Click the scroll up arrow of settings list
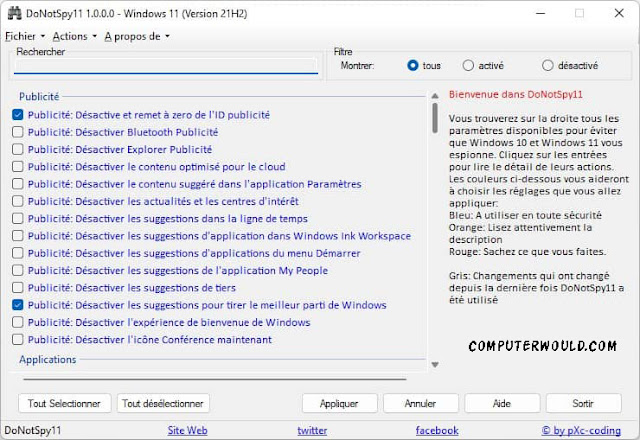 click(x=435, y=96)
